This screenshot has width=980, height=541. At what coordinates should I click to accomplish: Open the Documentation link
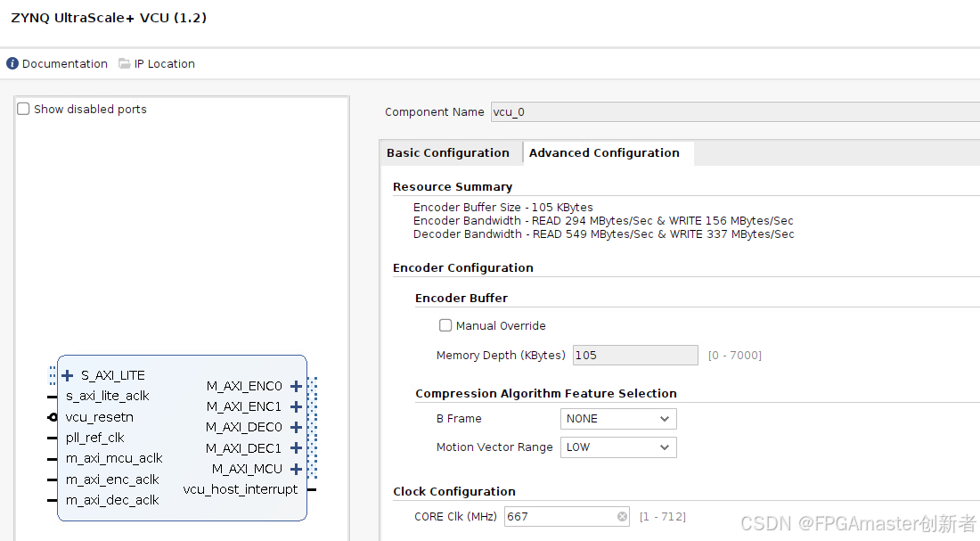[x=65, y=64]
